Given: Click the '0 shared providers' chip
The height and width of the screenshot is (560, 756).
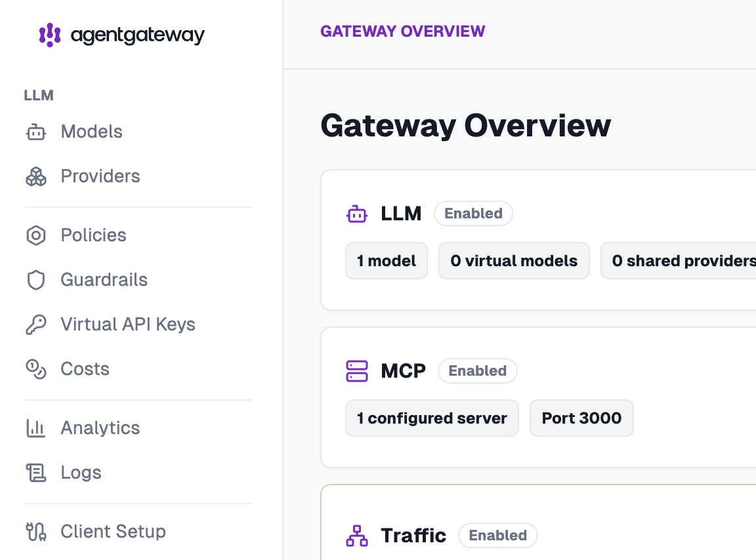Looking at the screenshot, I should pos(679,261).
